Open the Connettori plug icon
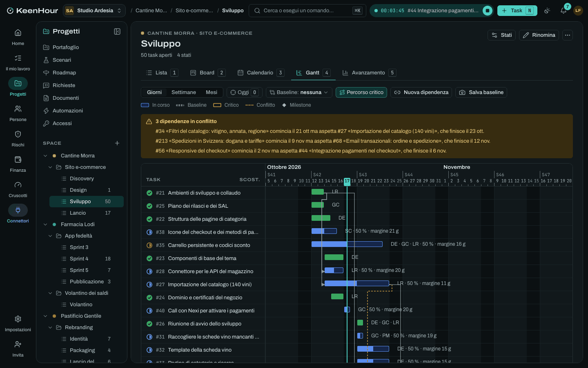Screen dimensions: 588x368 [x=18, y=210]
